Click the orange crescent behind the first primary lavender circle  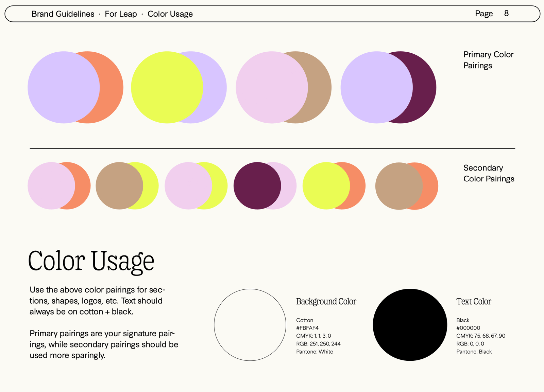[x=112, y=87]
